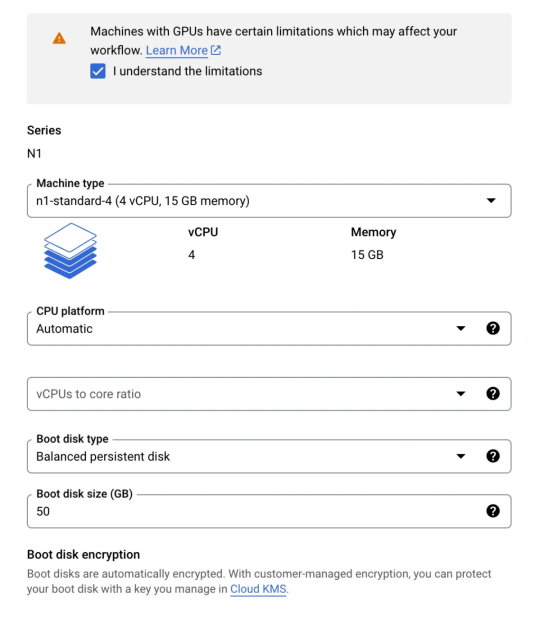
Task: Open the Learn More external link icon
Action: 216,50
